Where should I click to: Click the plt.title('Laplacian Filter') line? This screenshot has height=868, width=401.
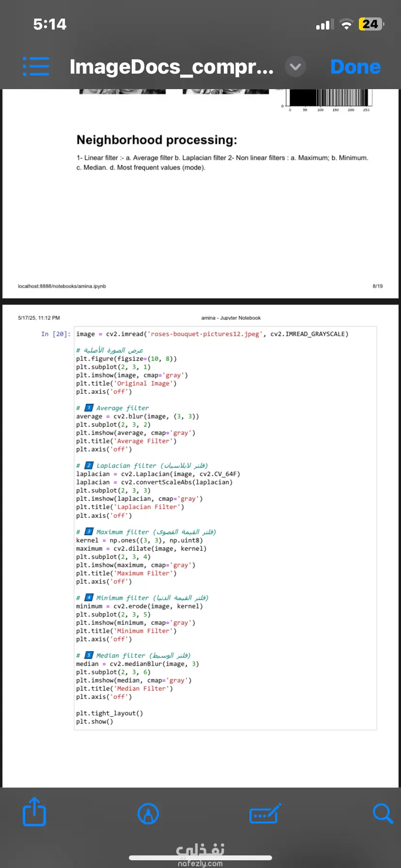tap(130, 507)
